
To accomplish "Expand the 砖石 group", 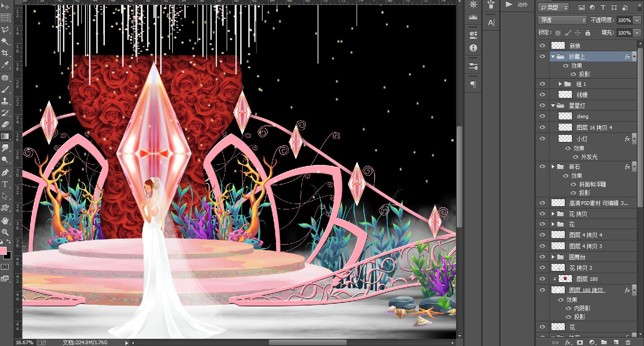I will pyautogui.click(x=553, y=167).
